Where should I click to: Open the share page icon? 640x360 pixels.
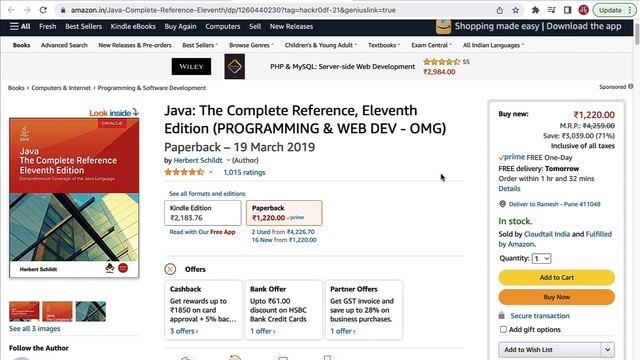(x=500, y=10)
